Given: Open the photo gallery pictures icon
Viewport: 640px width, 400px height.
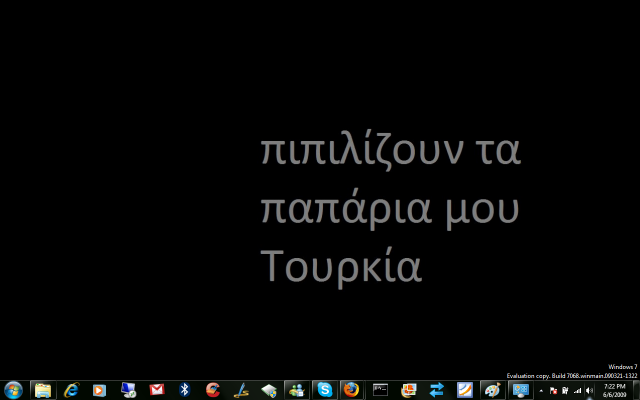Looking at the screenshot, I should coord(409,390).
